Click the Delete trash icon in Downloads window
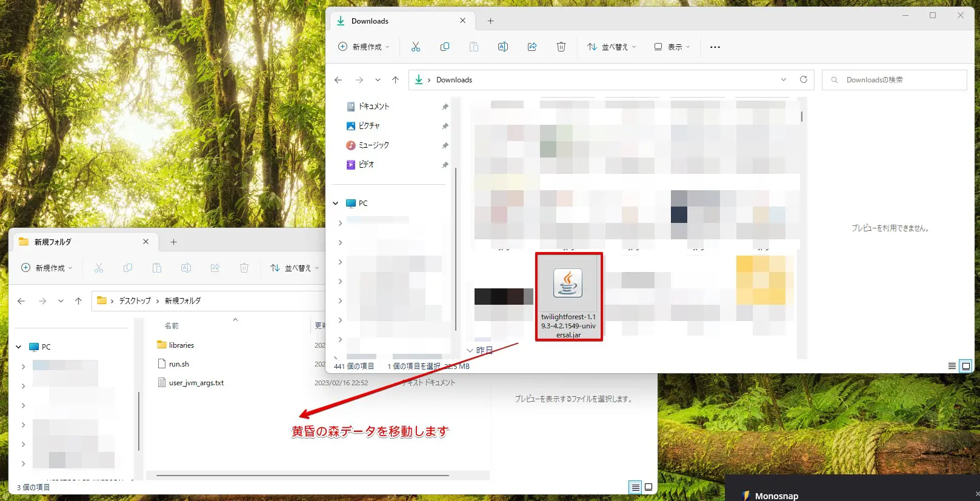Viewport: 980px width, 501px height. pos(561,47)
